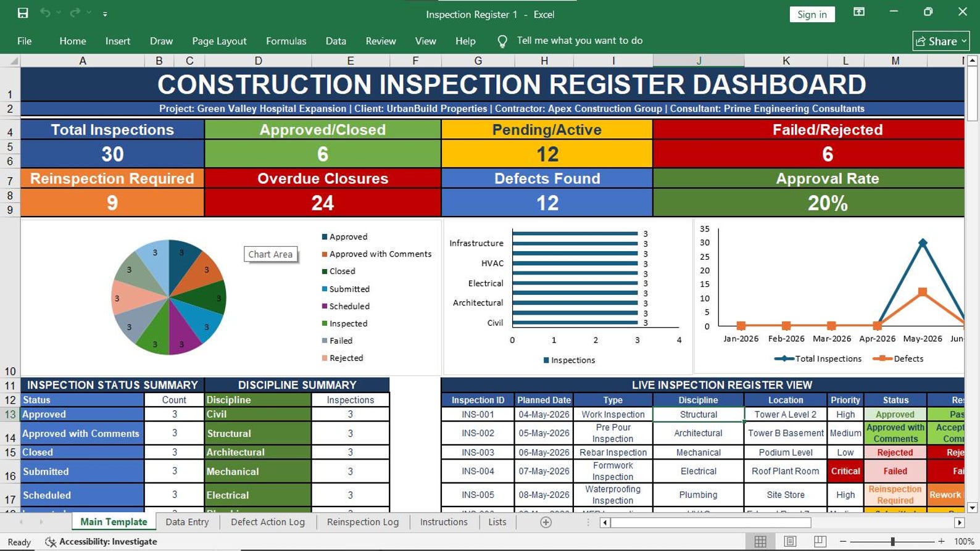Viewport: 980px width, 551px height.
Task: Click the zoom slider handle
Action: pyautogui.click(x=892, y=542)
